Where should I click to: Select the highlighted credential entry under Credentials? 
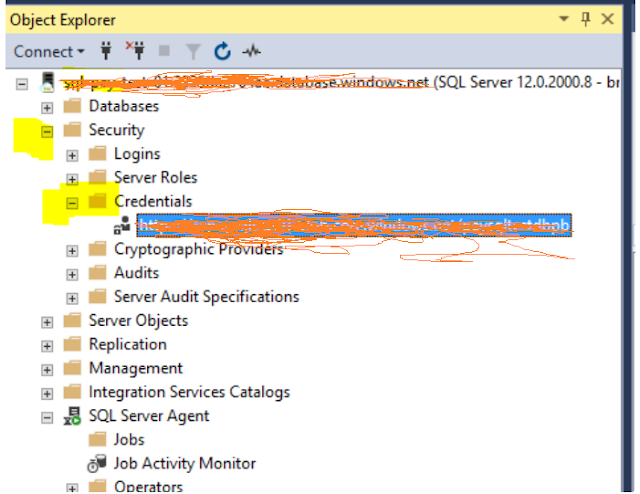click(x=354, y=225)
